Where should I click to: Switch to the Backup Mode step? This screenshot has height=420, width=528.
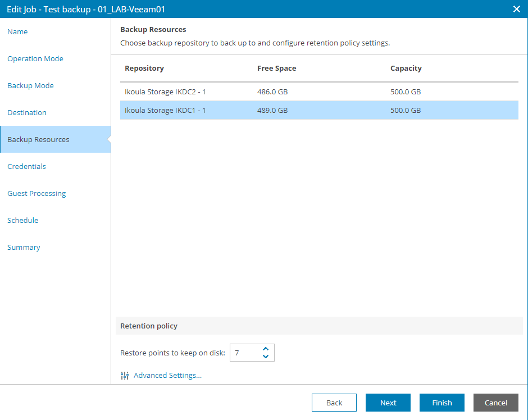31,85
